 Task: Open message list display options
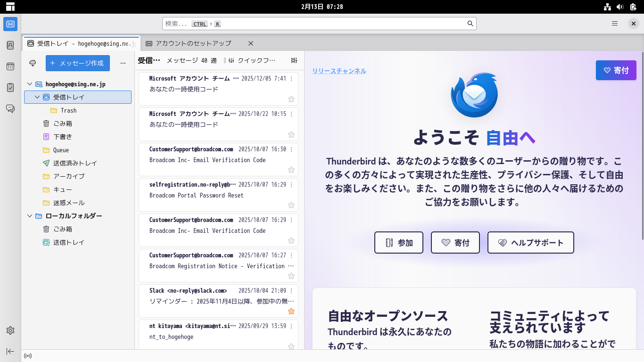tap(294, 60)
